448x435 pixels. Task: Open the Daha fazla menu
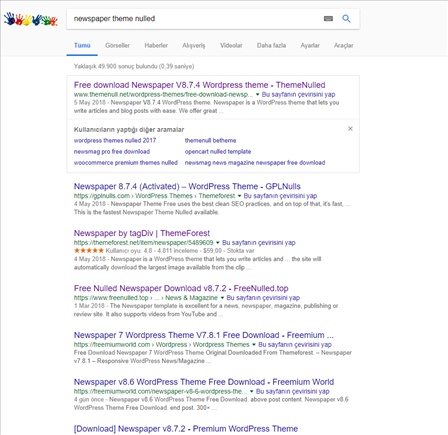click(271, 45)
